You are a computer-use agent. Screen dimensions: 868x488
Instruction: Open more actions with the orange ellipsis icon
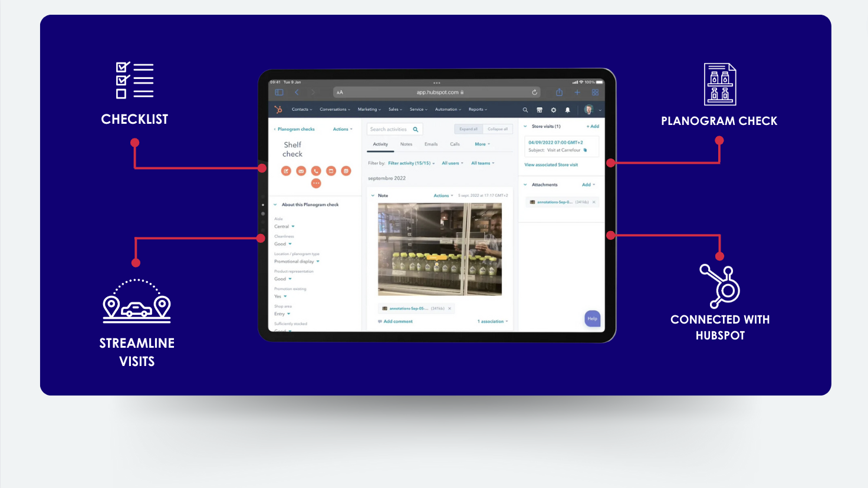316,183
